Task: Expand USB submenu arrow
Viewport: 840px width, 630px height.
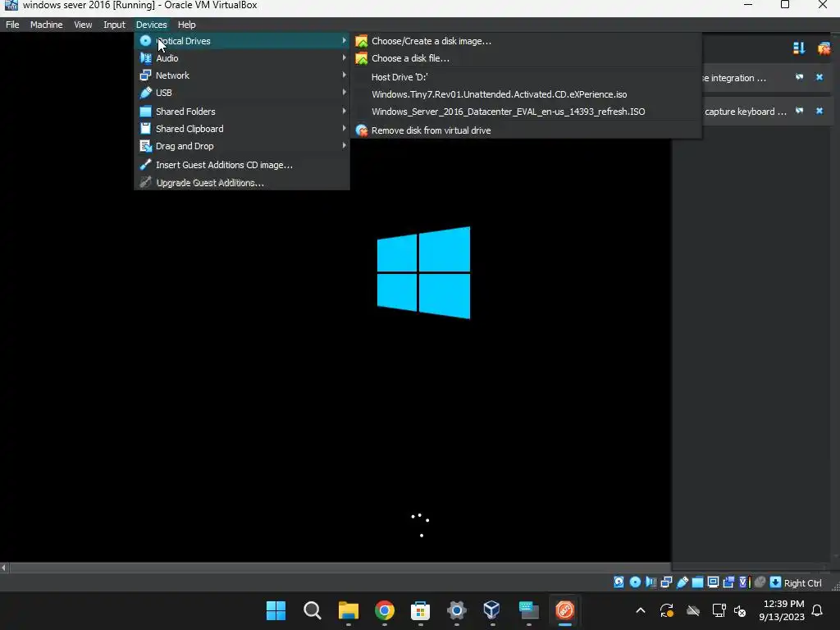Action: (344, 92)
